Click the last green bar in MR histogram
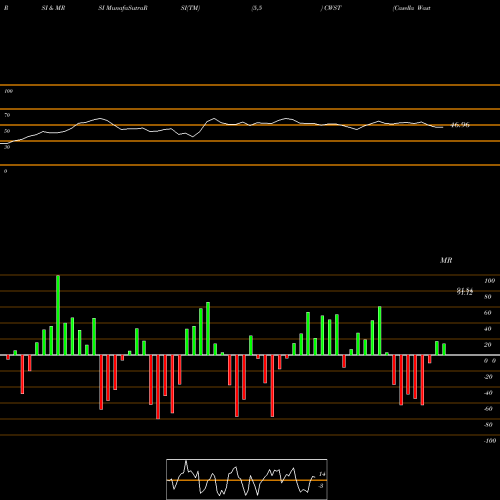The height and width of the screenshot is (500, 500). coord(444,349)
